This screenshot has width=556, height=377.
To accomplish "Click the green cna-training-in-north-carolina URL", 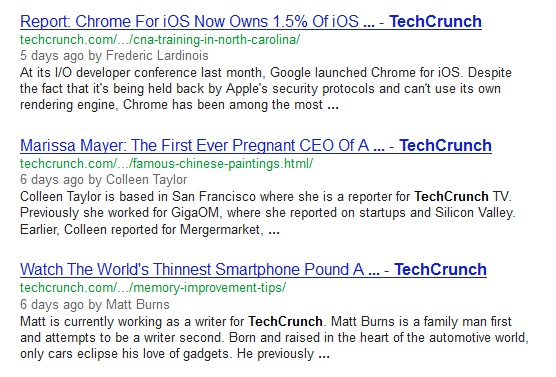I will [x=160, y=39].
